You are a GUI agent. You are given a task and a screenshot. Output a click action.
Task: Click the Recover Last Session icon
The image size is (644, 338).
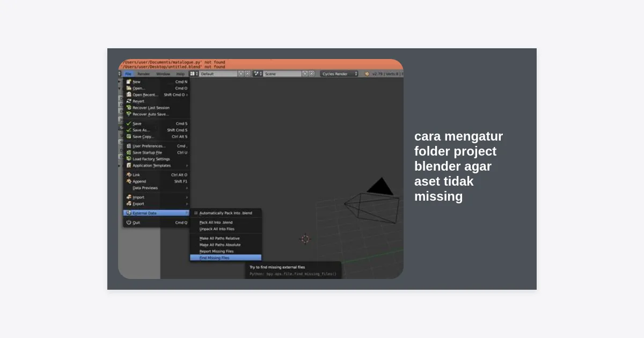point(129,108)
